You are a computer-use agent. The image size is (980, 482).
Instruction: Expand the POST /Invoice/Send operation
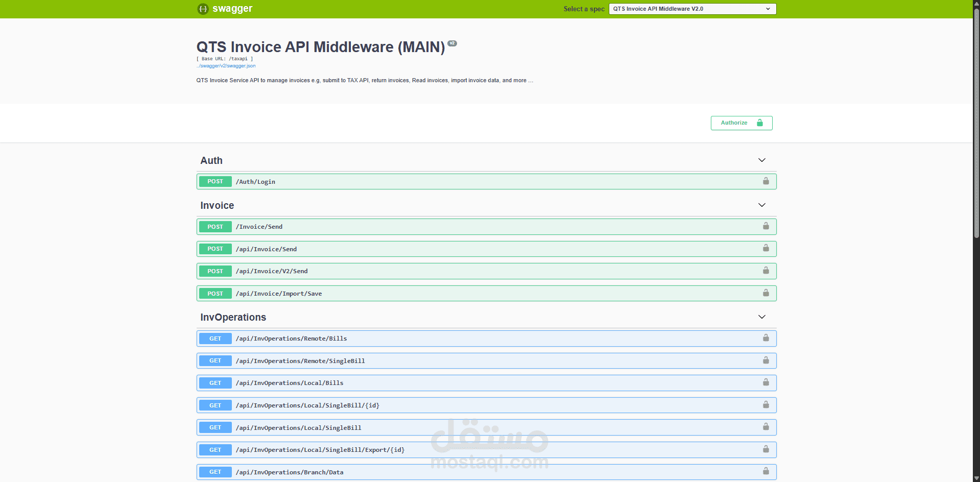coord(486,227)
